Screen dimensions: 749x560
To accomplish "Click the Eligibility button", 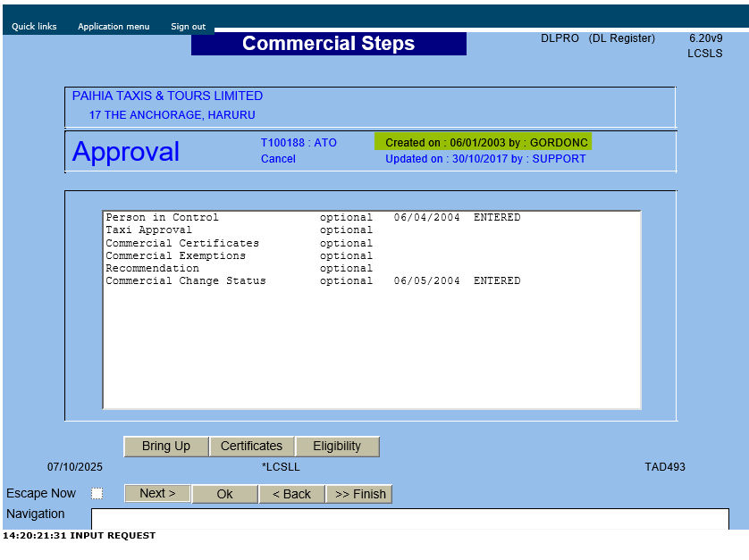I will 337,447.
